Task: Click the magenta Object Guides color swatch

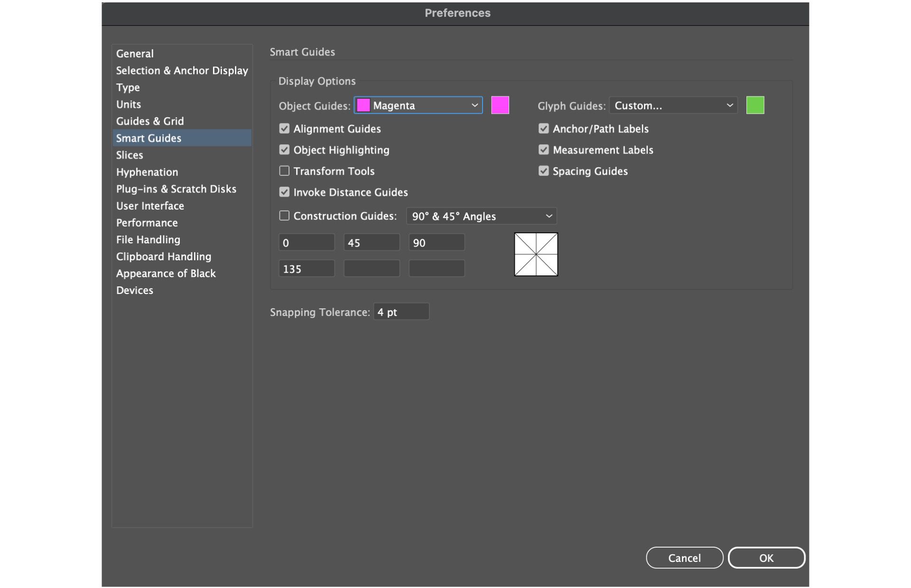Action: click(500, 105)
